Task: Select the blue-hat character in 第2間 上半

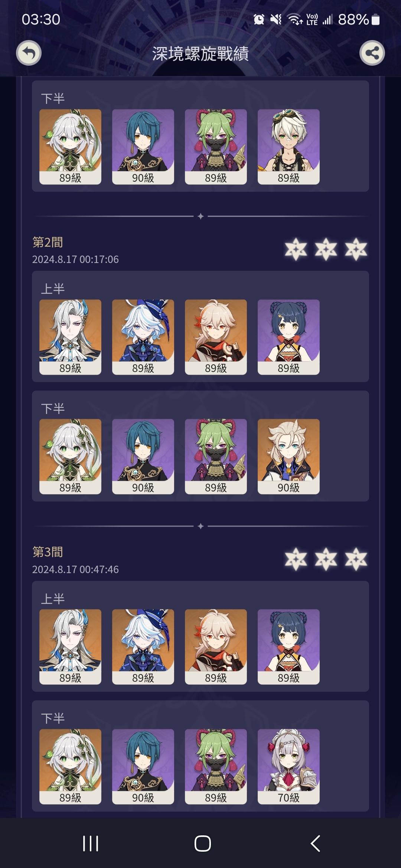Action: [x=143, y=337]
